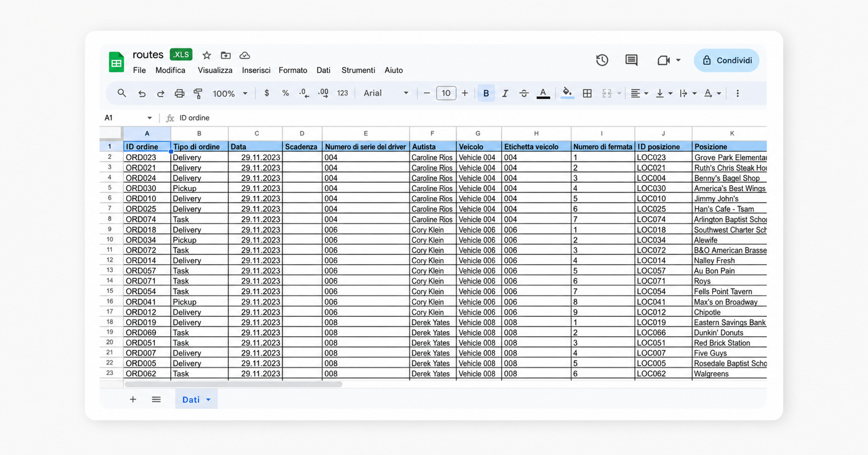Screen dimensions: 868x455
Task: Format as currency with dollar icon
Action: pos(267,93)
